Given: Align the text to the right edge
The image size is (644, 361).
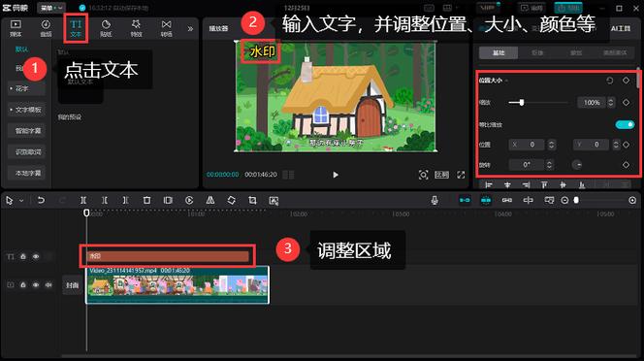Looking at the screenshot, I should pyautogui.click(x=526, y=185).
